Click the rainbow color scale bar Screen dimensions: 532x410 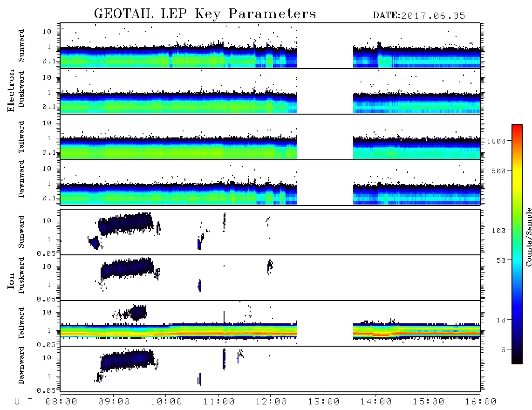point(517,244)
